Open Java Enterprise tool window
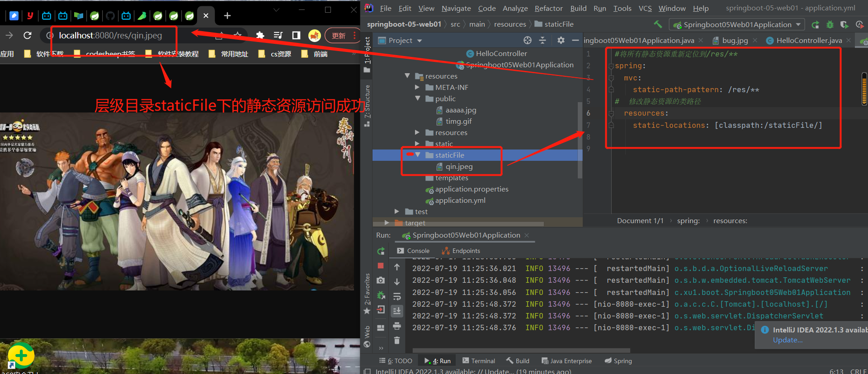Viewport: 868px width, 374px height. click(x=566, y=361)
